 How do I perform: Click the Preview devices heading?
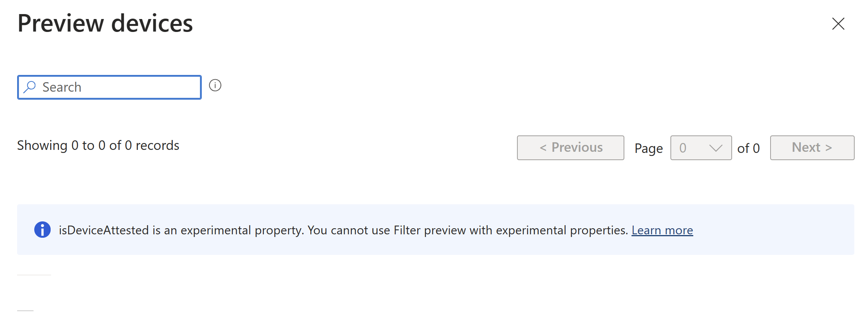tap(105, 23)
